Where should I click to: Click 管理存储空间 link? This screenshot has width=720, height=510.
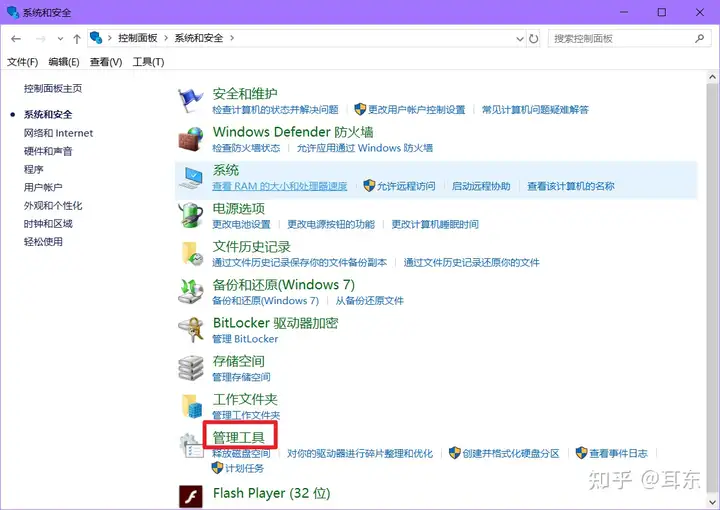(x=241, y=377)
